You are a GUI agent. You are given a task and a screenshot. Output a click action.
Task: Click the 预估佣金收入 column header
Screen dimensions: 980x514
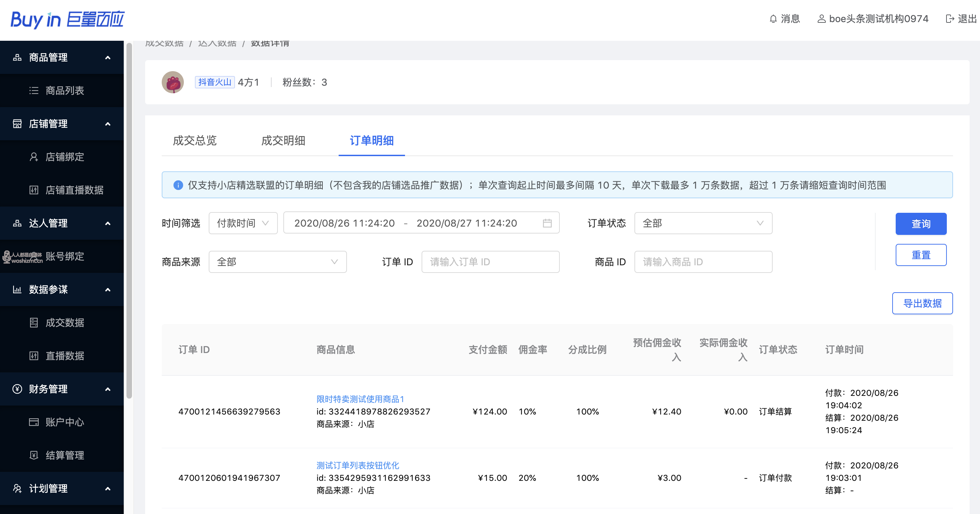pyautogui.click(x=657, y=350)
